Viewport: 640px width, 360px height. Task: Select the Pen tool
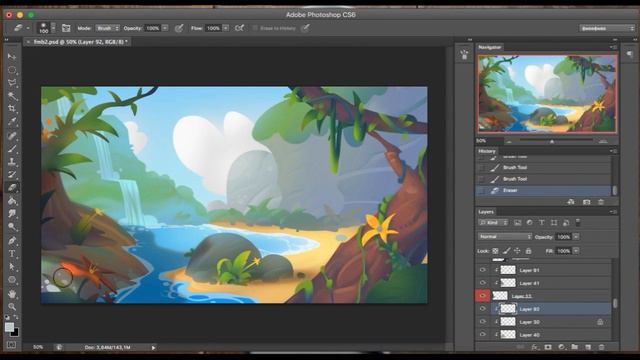coord(12,240)
